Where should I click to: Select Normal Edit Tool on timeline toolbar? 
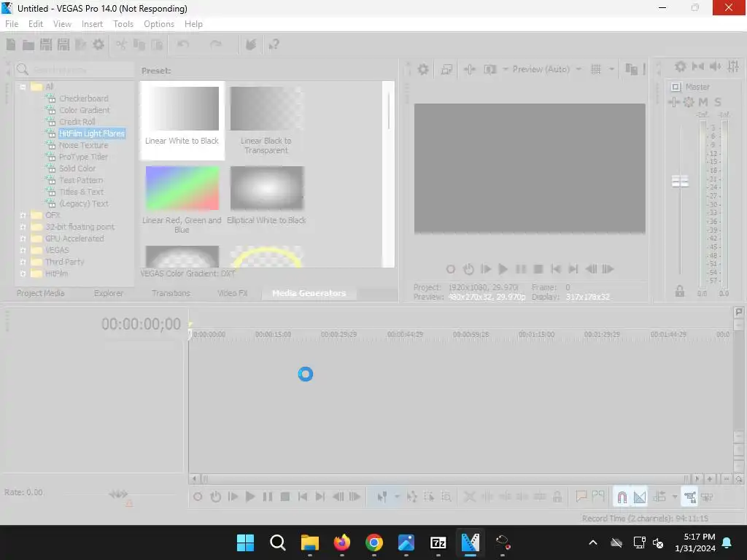click(382, 497)
